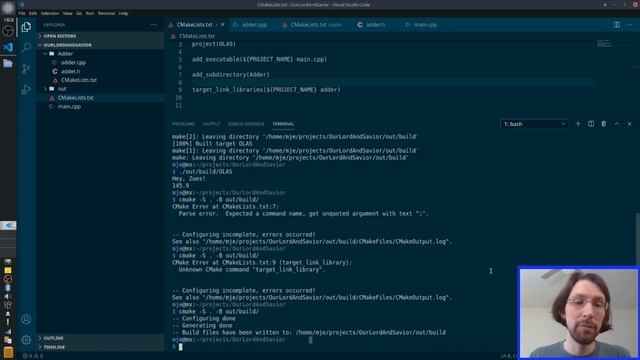Expand the Timeline section
Screen dimensions: 640x360
pyautogui.click(x=54, y=347)
